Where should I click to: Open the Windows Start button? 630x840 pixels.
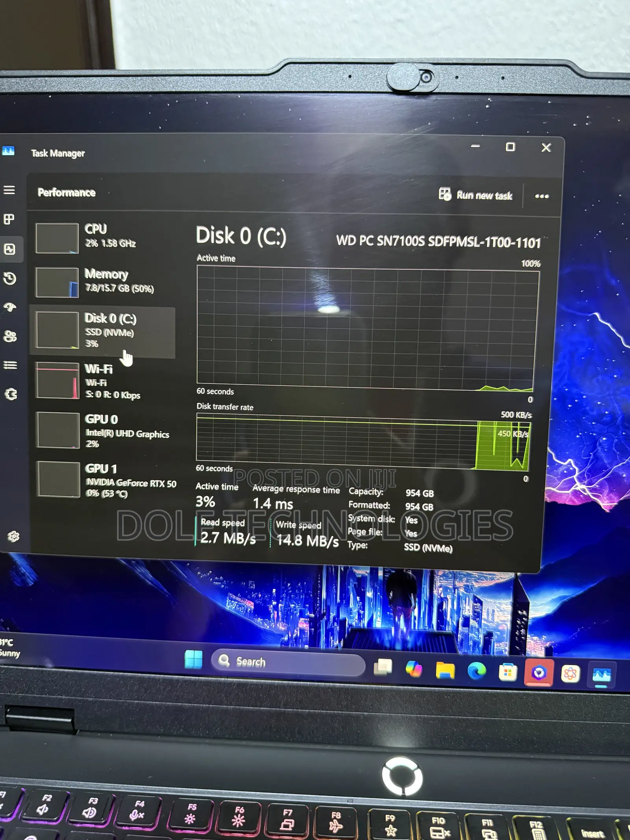coord(193,660)
